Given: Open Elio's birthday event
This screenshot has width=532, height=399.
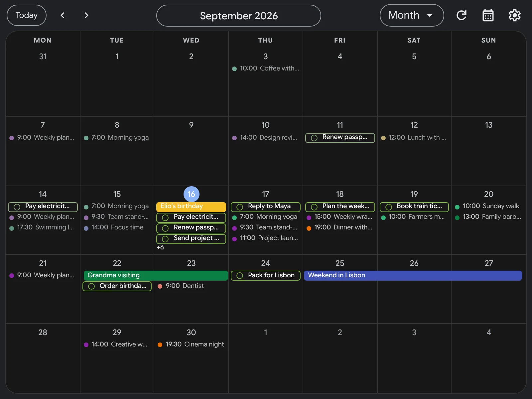Looking at the screenshot, I should (x=191, y=207).
